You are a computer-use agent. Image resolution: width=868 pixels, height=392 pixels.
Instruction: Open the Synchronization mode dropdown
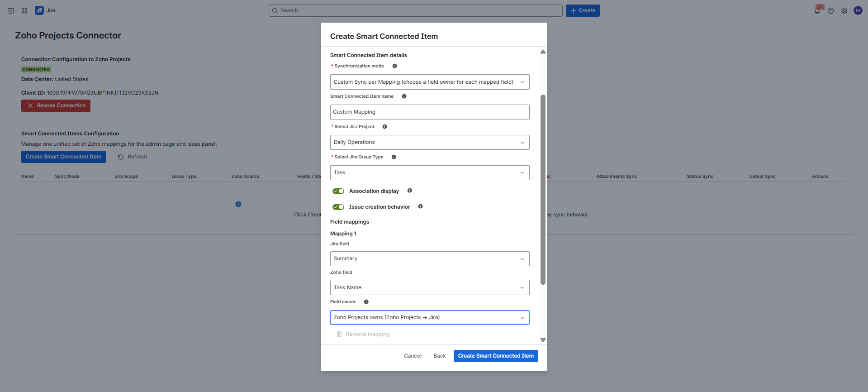click(x=430, y=82)
